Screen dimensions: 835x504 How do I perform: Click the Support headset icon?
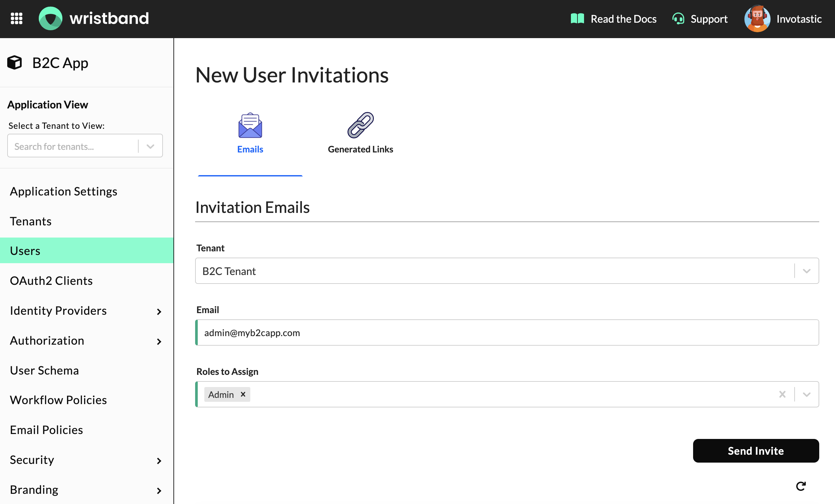click(x=678, y=19)
